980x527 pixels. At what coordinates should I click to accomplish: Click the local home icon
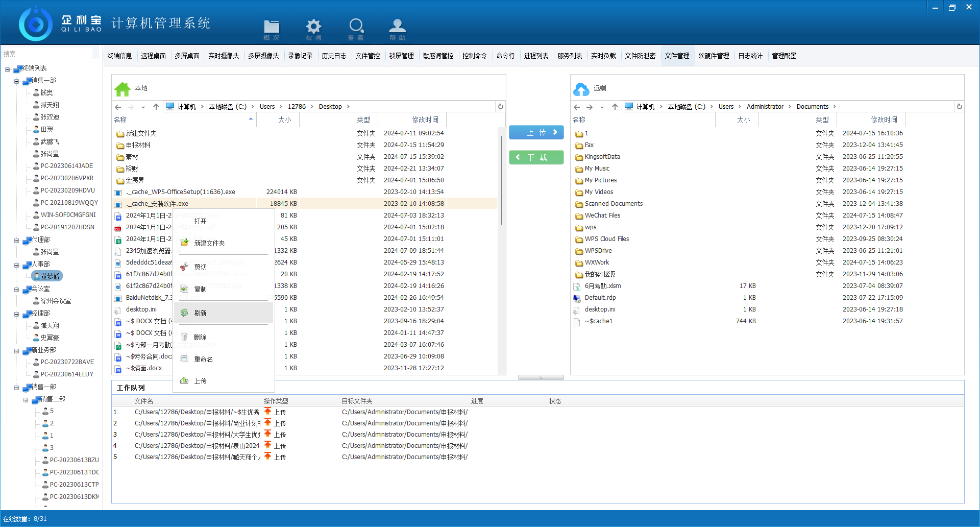point(122,89)
